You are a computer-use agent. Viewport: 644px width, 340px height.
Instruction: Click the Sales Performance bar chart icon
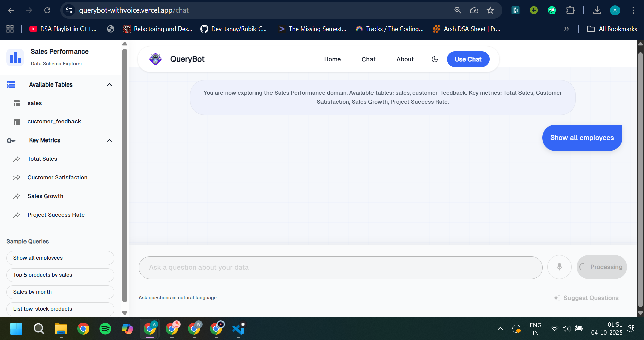point(15,57)
